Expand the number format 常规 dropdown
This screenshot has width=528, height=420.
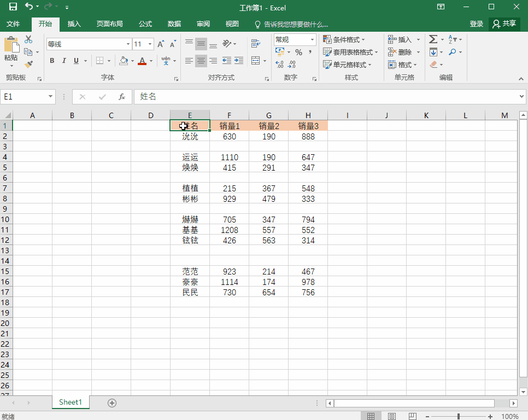click(x=313, y=40)
